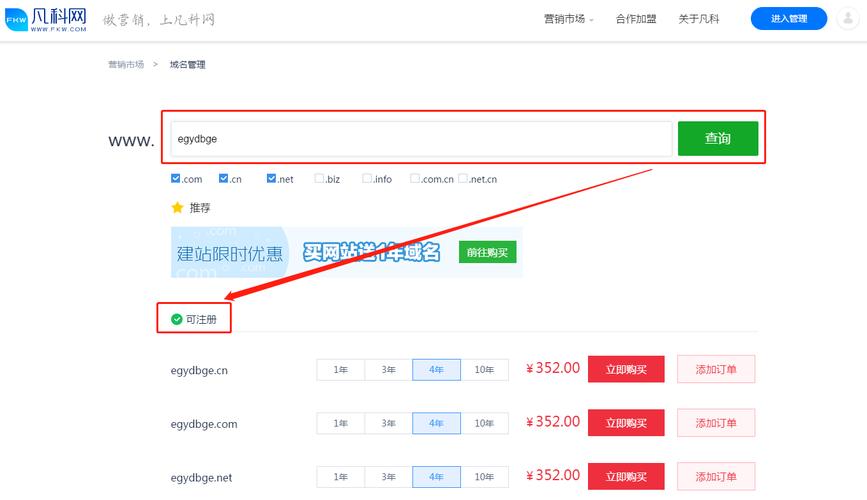This screenshot has height=500, width=867.
Task: Click 立即购买 for egydbge.net
Action: 626,476
